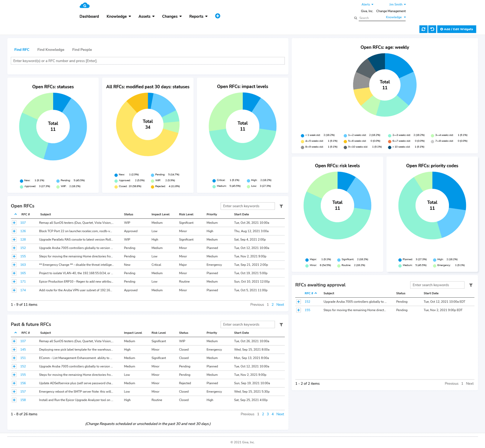Click the Add / Edit Widgets button
485x448 pixels.
pyautogui.click(x=456, y=29)
